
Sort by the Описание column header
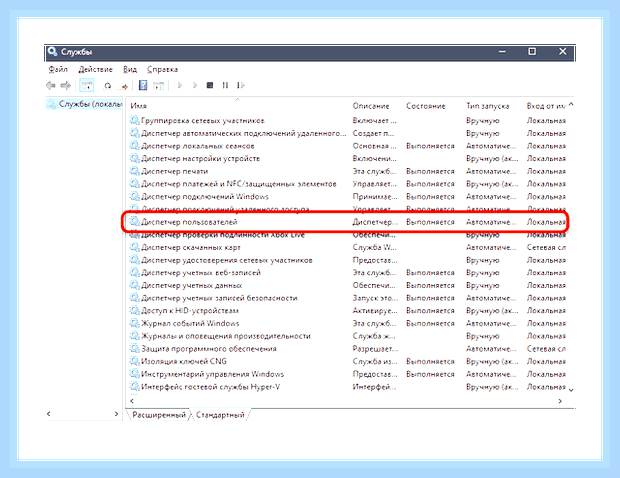(371, 106)
